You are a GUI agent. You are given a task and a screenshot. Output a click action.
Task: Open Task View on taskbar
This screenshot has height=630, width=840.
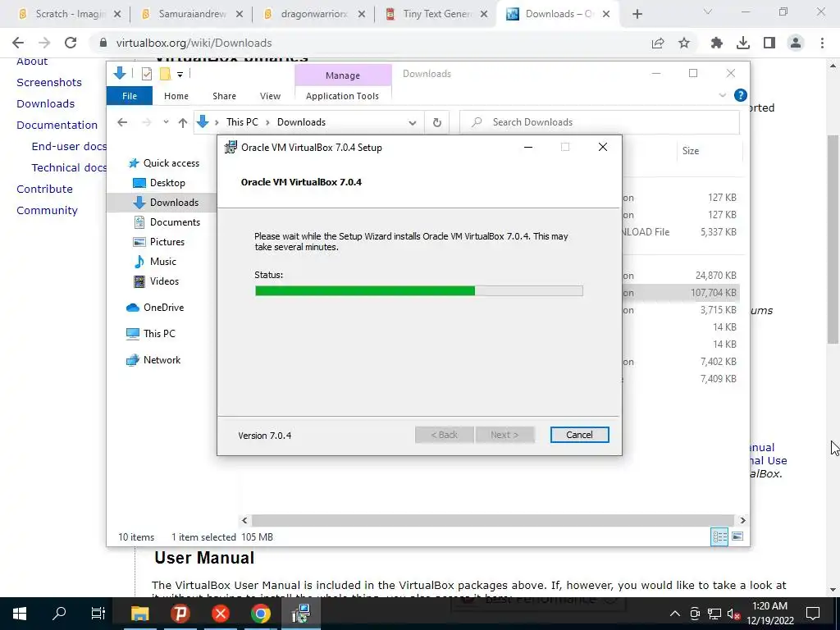coord(98,613)
